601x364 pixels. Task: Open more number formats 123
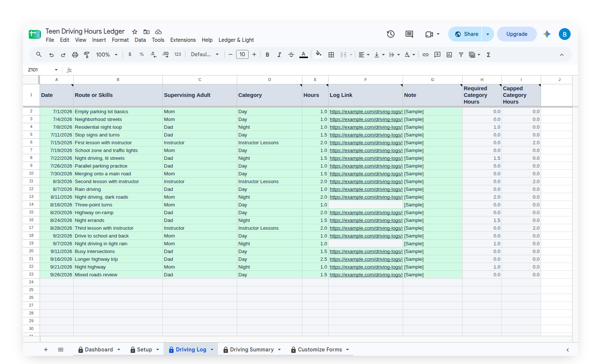coord(178,54)
